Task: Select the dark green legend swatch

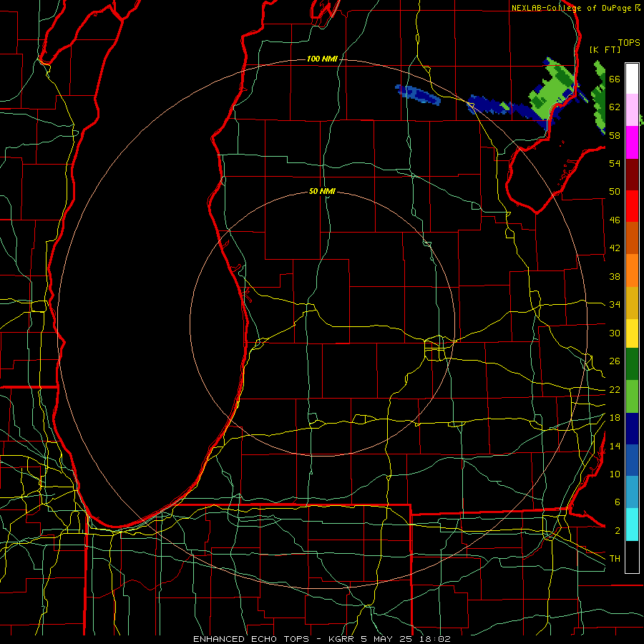Action: click(632, 364)
